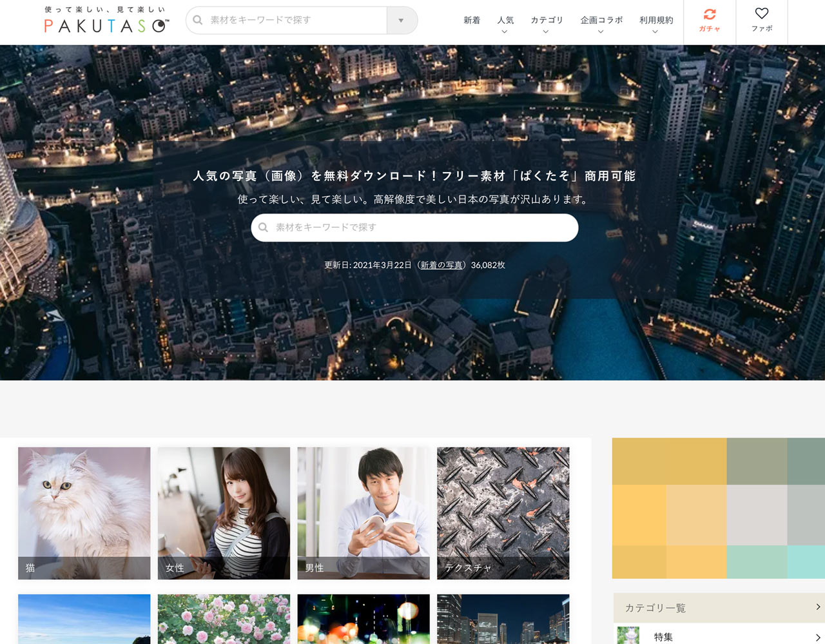
Task: Open the 利用規約 menu
Action: (x=655, y=24)
